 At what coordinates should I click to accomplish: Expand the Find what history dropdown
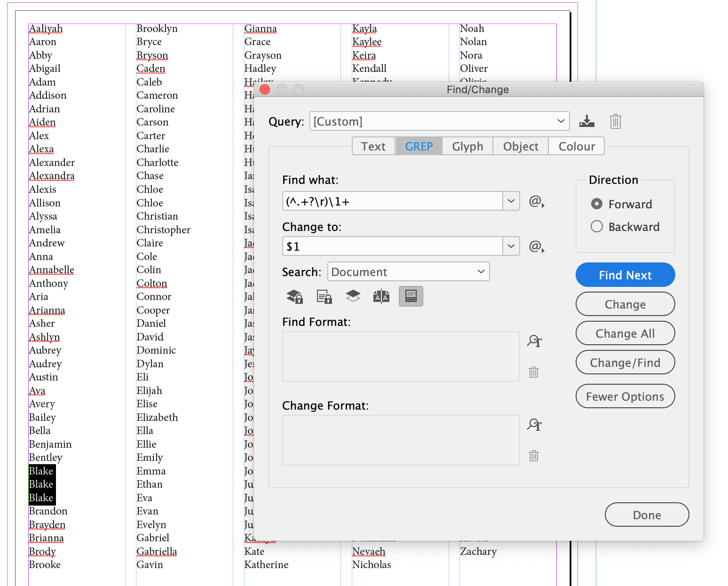[511, 201]
